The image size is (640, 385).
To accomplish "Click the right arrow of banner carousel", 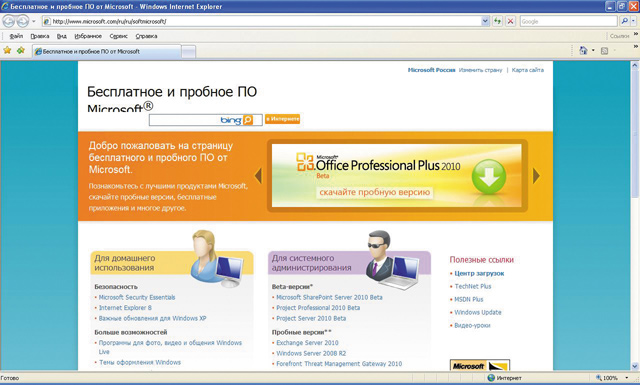I will pos(536,176).
